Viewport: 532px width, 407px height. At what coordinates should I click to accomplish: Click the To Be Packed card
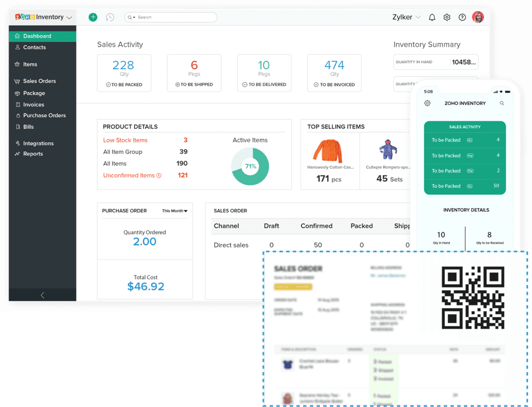124,73
